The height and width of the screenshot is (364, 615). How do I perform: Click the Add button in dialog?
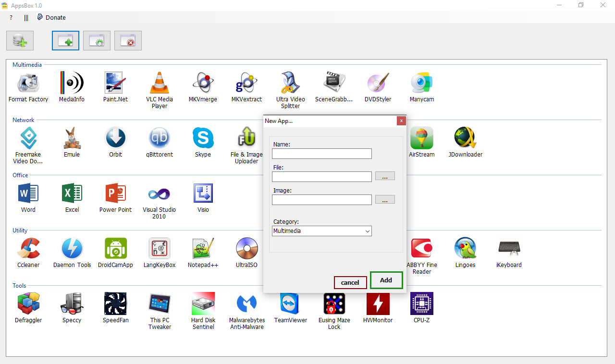point(386,280)
